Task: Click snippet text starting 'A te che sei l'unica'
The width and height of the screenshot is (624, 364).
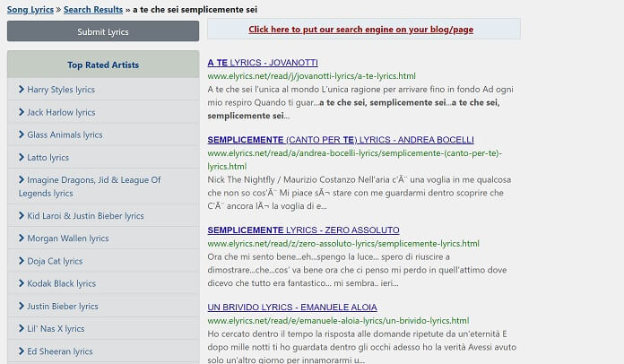Action: point(360,102)
